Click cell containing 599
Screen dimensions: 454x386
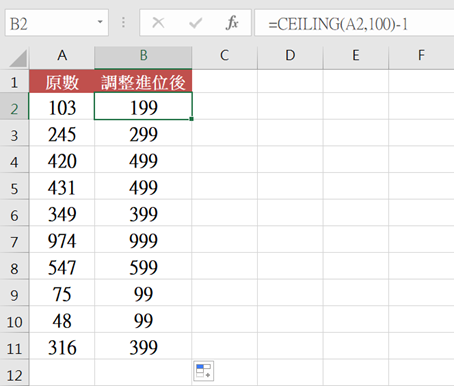point(143,267)
